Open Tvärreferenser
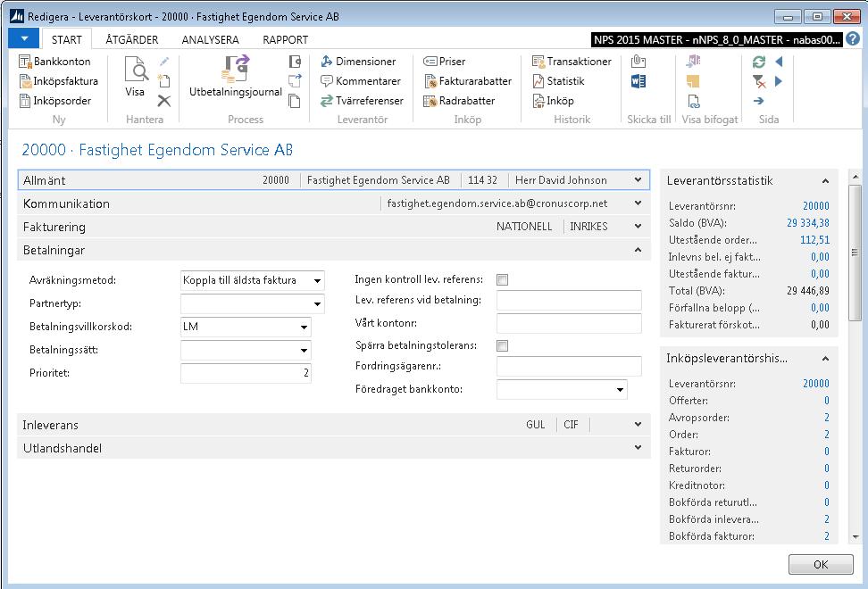868x589 pixels. click(x=362, y=101)
